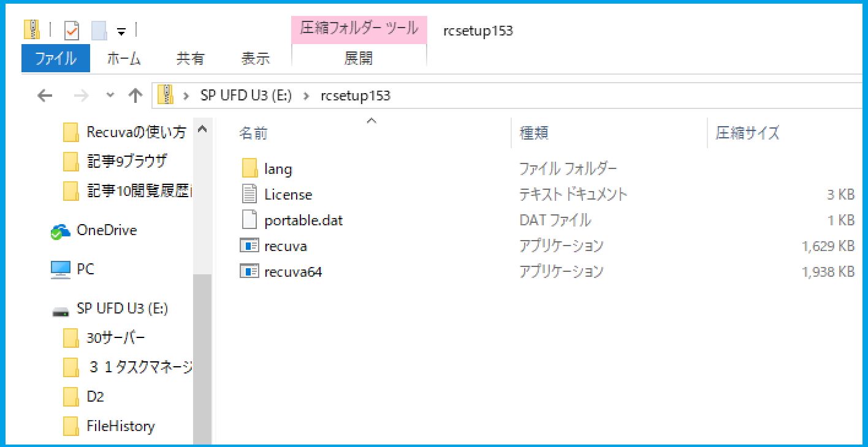Click 1,629 KB size of recuva
The height and width of the screenshot is (447, 868).
828,246
